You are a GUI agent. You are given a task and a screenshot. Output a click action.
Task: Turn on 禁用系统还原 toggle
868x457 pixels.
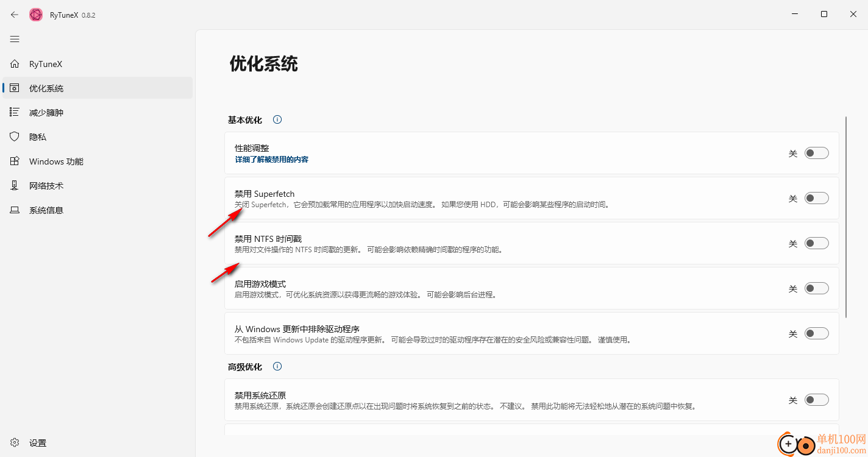coord(817,400)
